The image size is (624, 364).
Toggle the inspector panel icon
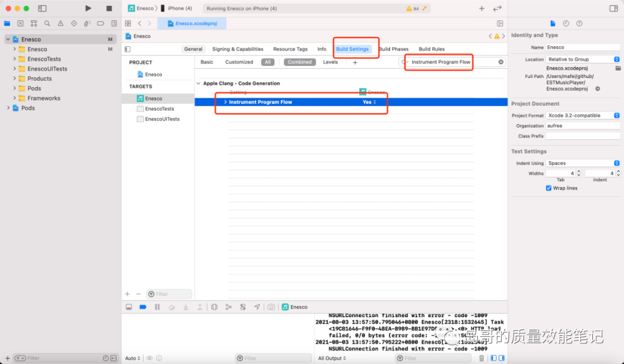coord(613,8)
